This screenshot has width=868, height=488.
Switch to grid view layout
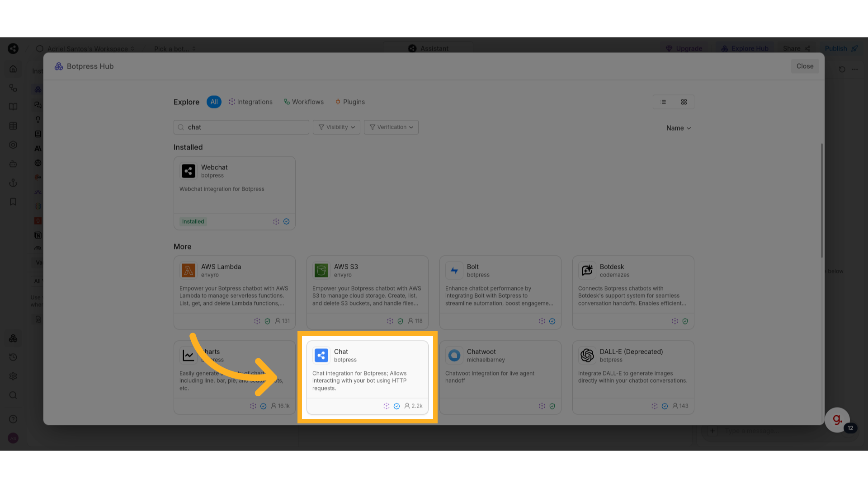(684, 102)
